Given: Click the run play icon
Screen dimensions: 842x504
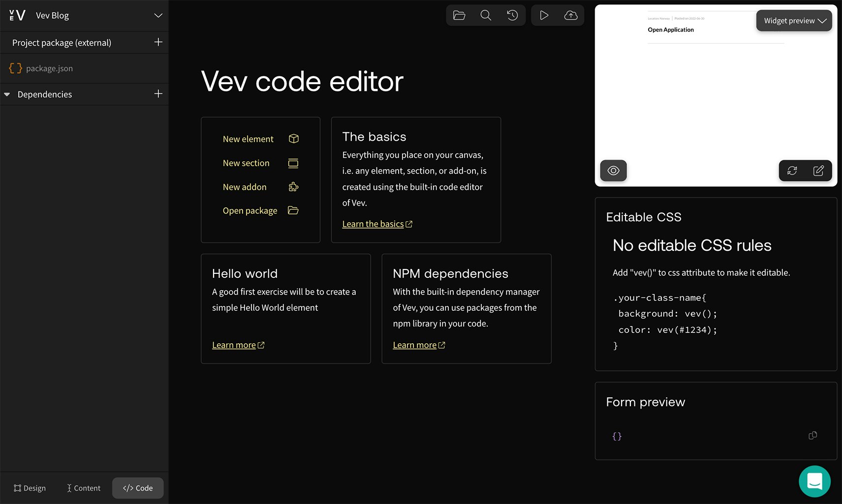Looking at the screenshot, I should (x=544, y=15).
